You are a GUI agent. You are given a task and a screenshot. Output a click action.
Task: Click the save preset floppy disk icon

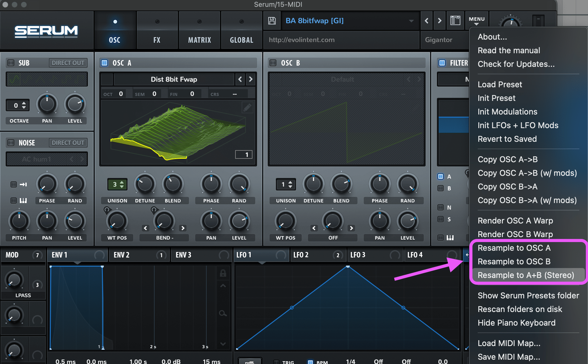(272, 21)
